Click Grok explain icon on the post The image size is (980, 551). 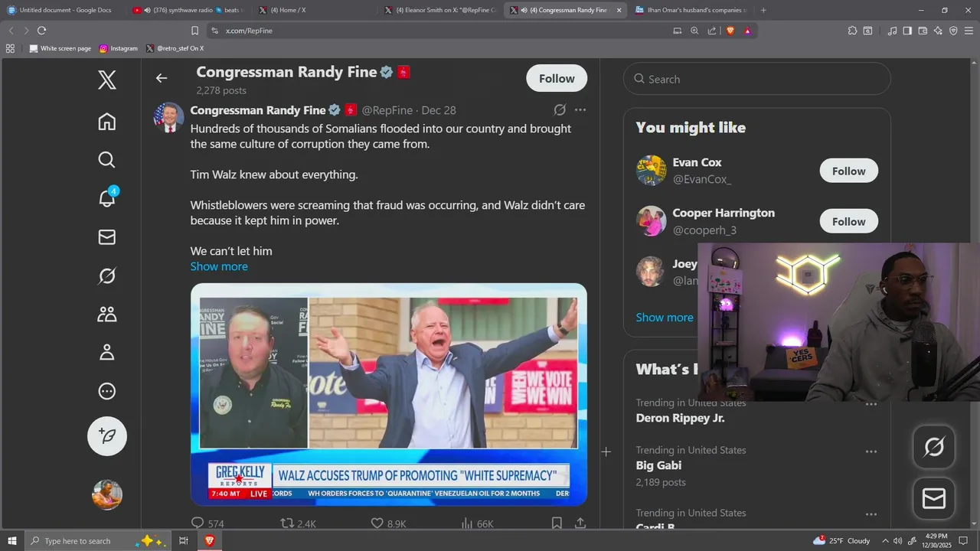click(x=560, y=109)
